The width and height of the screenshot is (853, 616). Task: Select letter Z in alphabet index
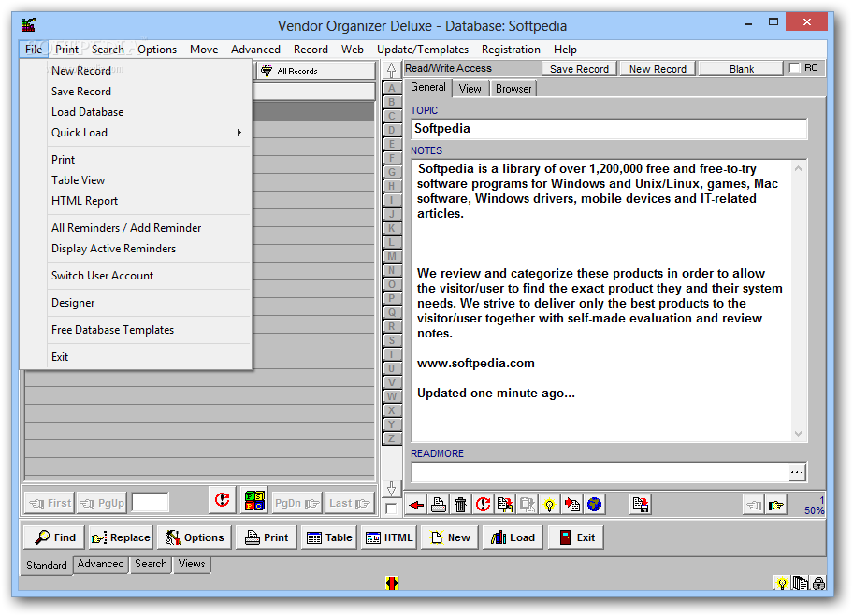point(392,438)
